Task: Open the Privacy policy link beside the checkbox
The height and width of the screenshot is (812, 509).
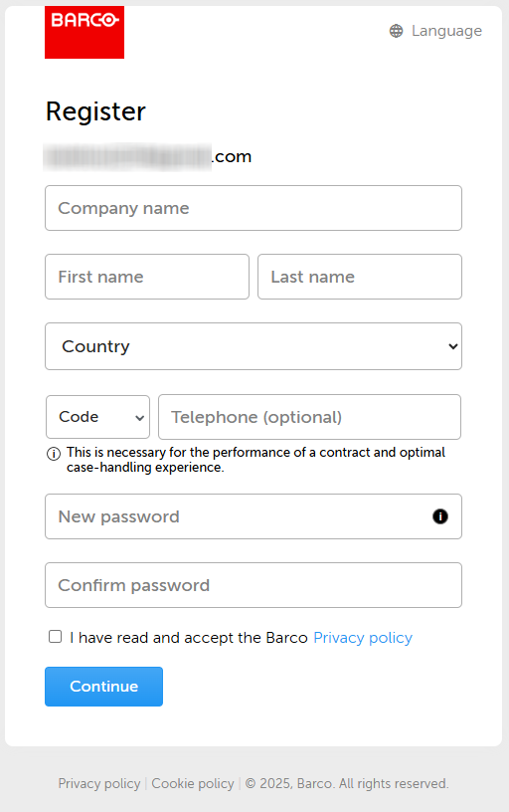Action: coord(363,638)
